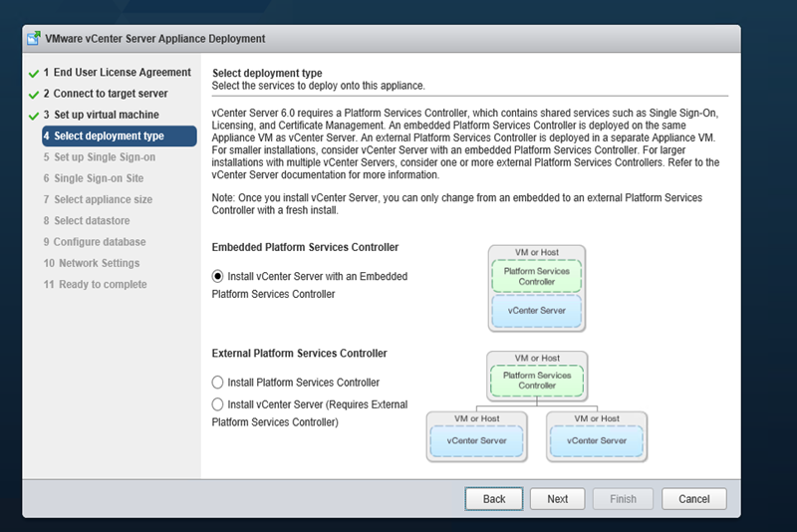Open step 2 Connect to target server
Image resolution: width=797 pixels, height=532 pixels.
click(106, 94)
